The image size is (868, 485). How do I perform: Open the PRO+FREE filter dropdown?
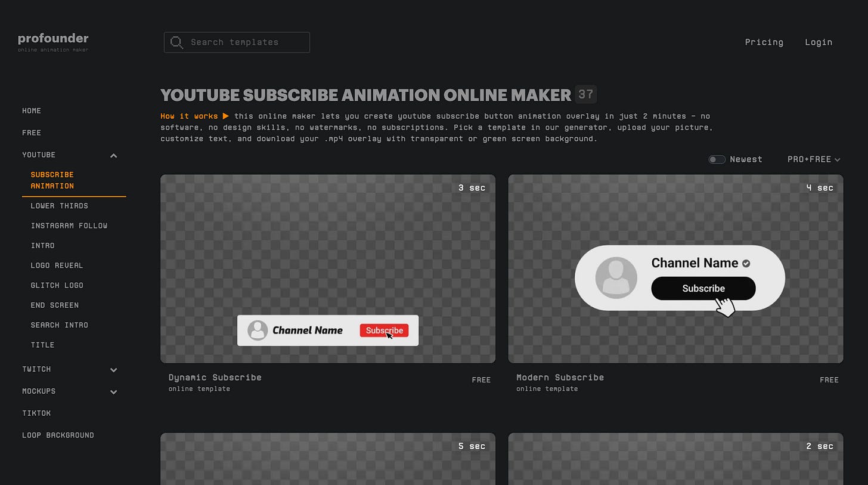tap(814, 159)
